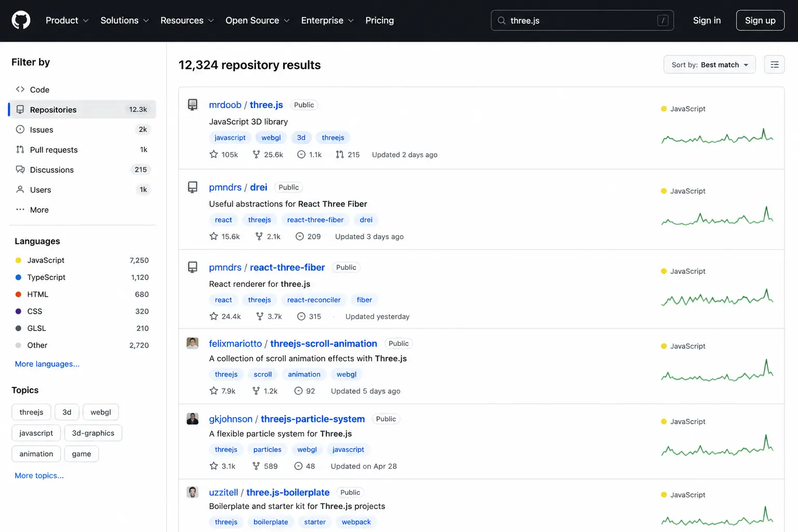Image resolution: width=798 pixels, height=532 pixels.
Task: Open the Sort by Best match dropdown
Action: [x=710, y=64]
